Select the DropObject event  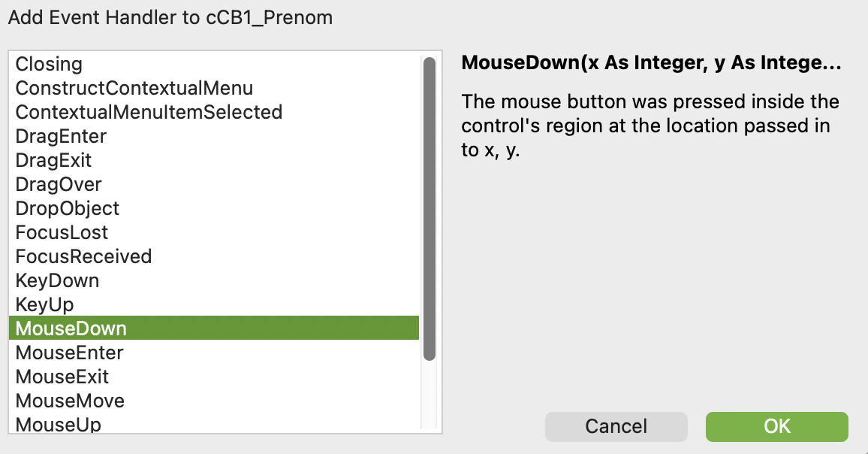(x=67, y=209)
